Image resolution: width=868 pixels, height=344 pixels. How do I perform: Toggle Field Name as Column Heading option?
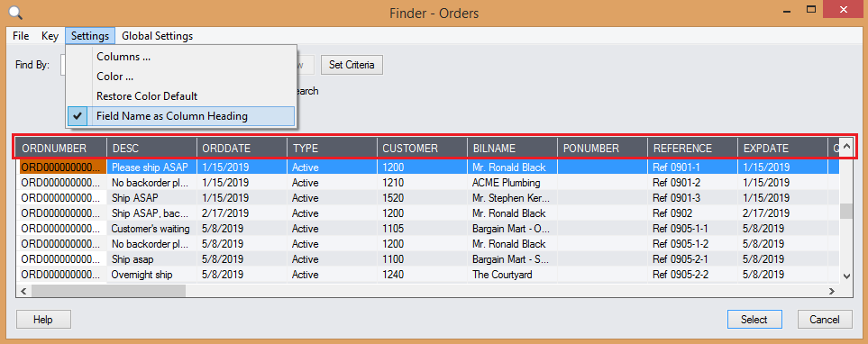(181, 116)
